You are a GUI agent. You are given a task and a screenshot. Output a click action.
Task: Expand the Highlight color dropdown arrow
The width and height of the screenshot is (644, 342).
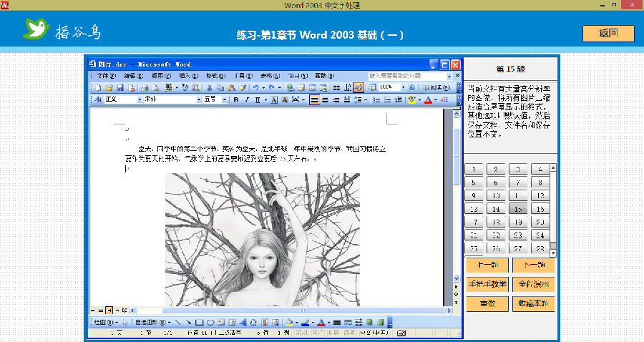[x=419, y=100]
